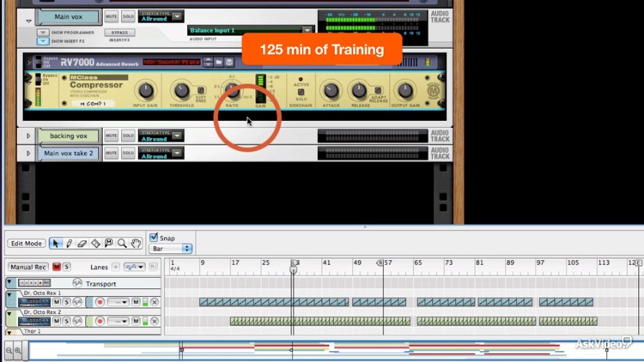This screenshot has width=644, height=362.
Task: Toggle Show Programmer arrow on Main vox
Action: pos(43,33)
